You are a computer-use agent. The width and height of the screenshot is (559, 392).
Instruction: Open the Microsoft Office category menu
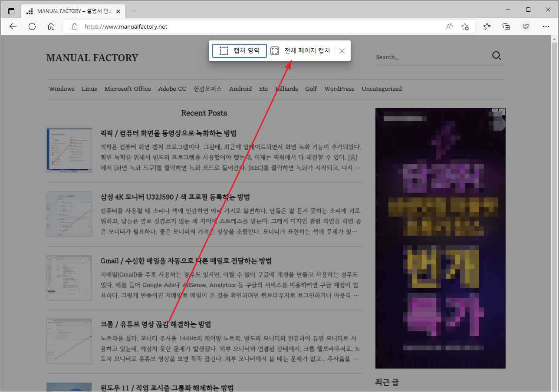click(x=128, y=89)
